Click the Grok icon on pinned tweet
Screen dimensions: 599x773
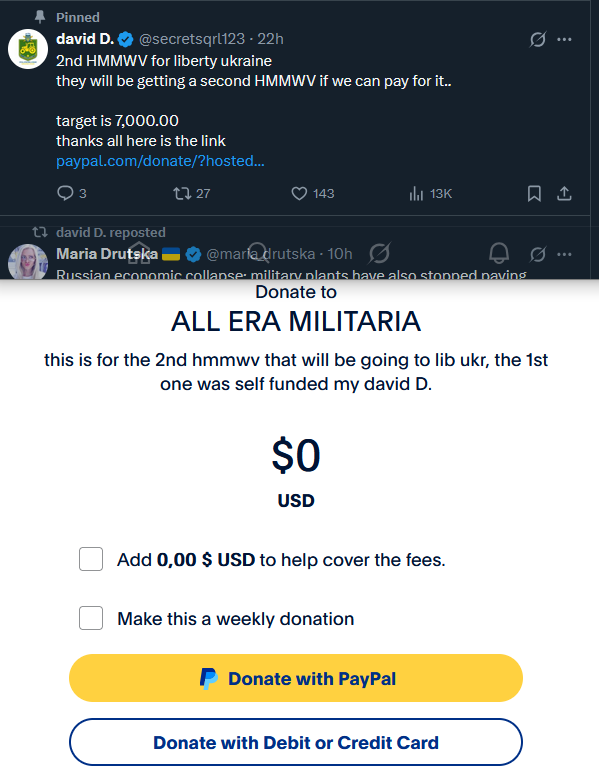[537, 39]
